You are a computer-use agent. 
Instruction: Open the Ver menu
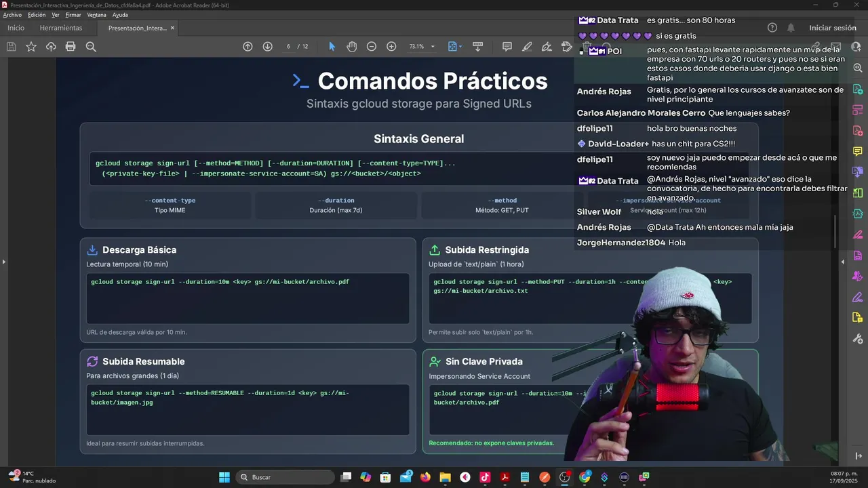(x=56, y=15)
